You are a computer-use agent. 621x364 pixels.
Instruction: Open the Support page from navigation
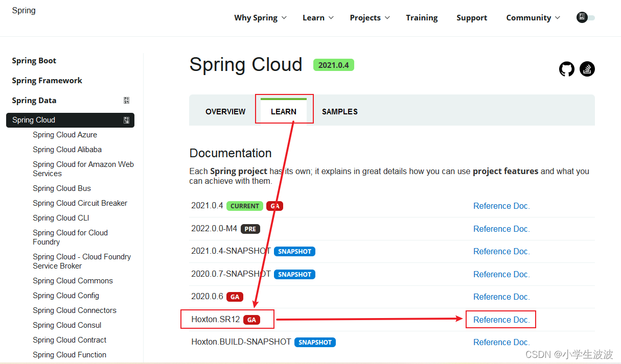tap(472, 18)
